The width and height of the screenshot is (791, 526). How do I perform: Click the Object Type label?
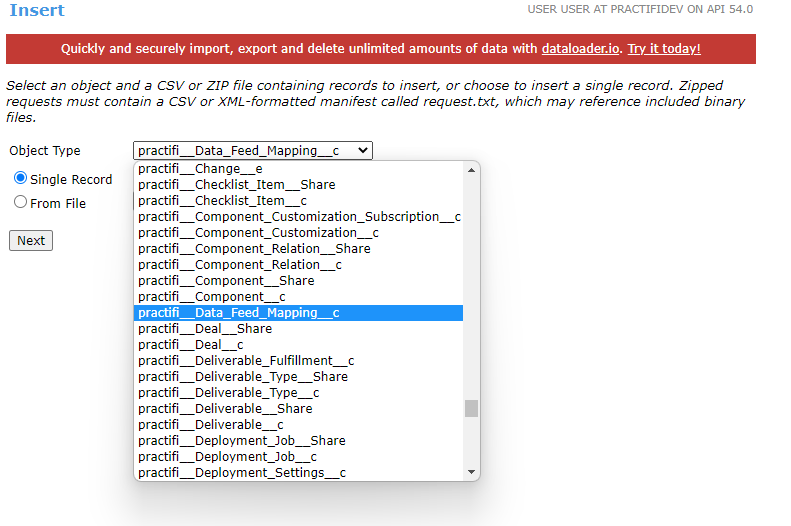tap(45, 150)
